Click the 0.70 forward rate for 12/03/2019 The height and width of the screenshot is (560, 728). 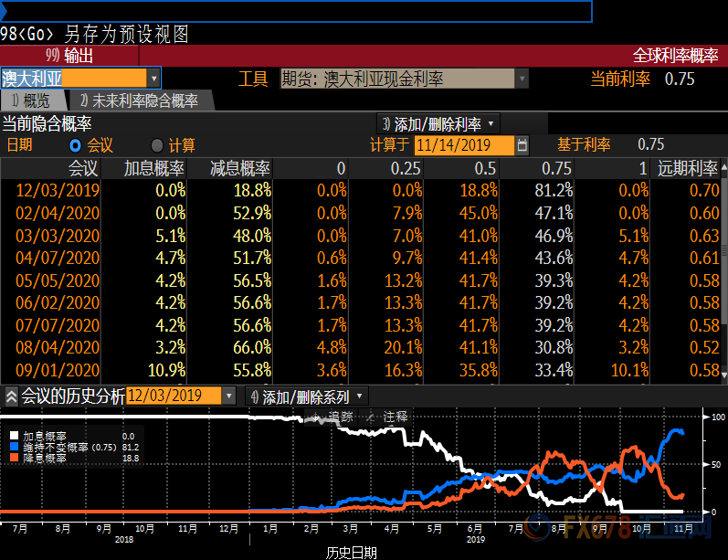705,190
